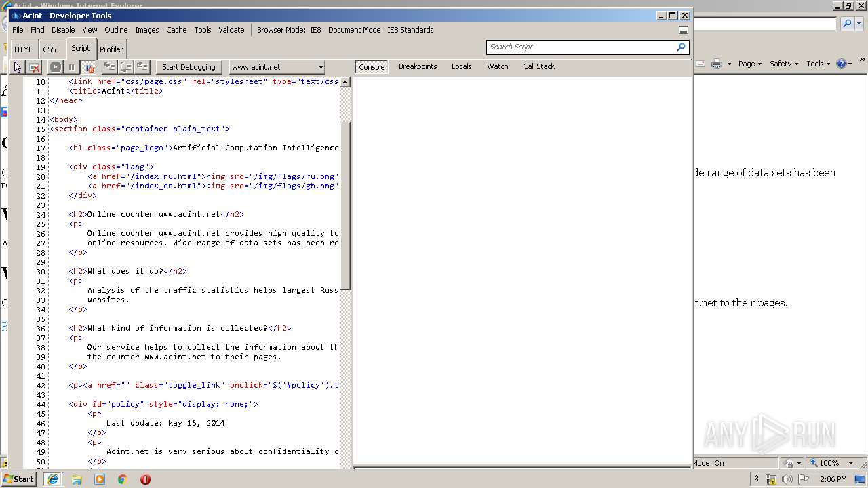Open the www.acint.net script file dropdown
868x488 pixels.
(277, 67)
